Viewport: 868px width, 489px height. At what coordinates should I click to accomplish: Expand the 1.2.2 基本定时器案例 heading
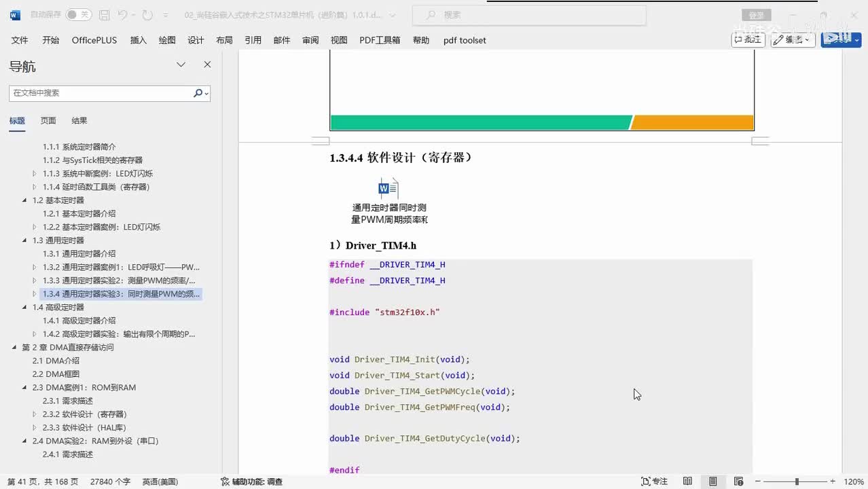(x=35, y=227)
